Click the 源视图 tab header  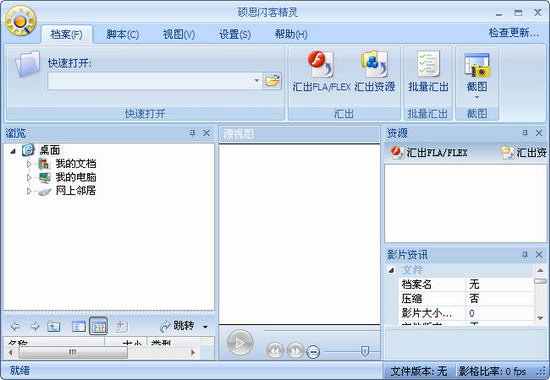tap(239, 133)
